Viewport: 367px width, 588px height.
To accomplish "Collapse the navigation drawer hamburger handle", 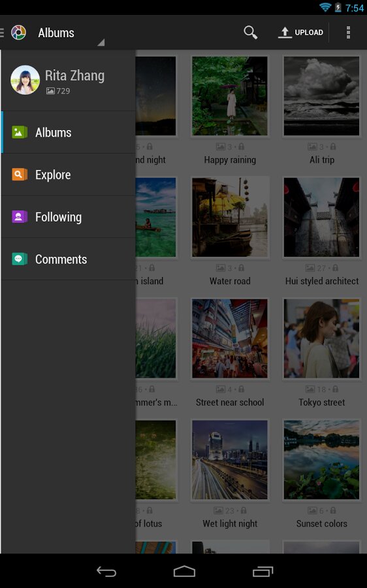I will point(2,33).
